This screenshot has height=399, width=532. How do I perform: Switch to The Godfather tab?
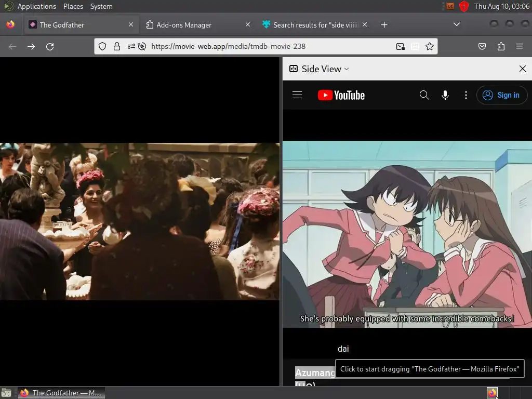81,25
